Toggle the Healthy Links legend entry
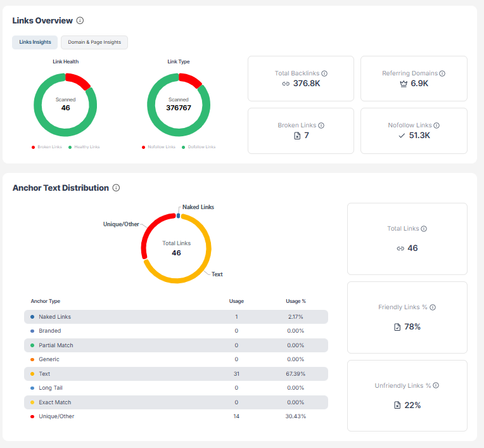This screenshot has width=484, height=448. (84, 147)
